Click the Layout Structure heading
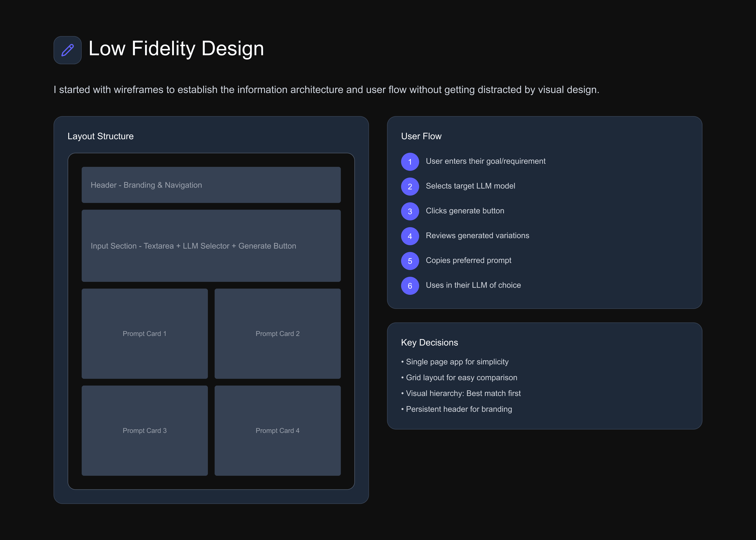The image size is (756, 540). click(x=100, y=136)
